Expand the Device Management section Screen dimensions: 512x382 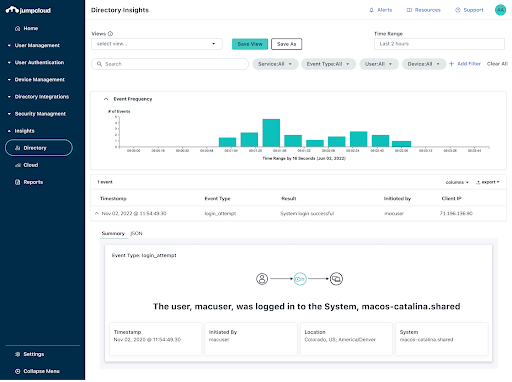click(x=36, y=79)
